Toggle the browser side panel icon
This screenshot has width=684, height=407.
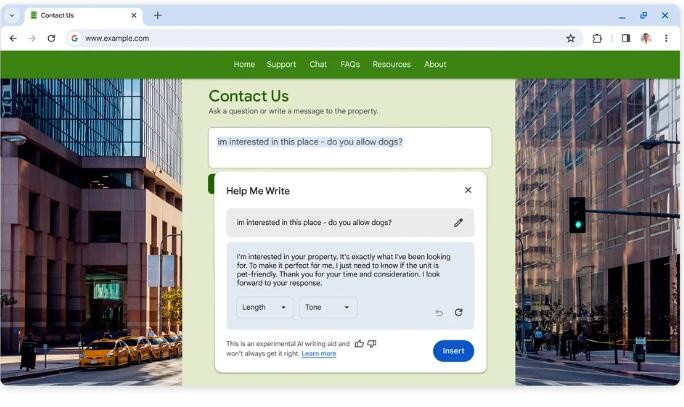pos(626,38)
